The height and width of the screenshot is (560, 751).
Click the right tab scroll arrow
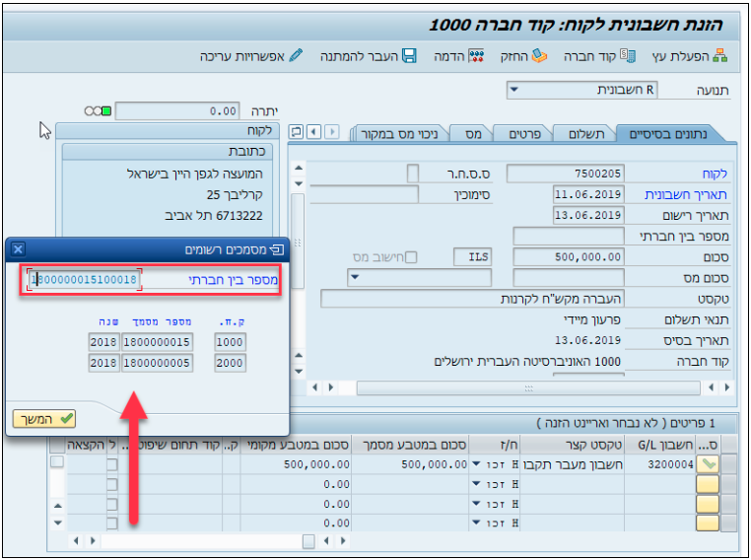click(x=331, y=131)
